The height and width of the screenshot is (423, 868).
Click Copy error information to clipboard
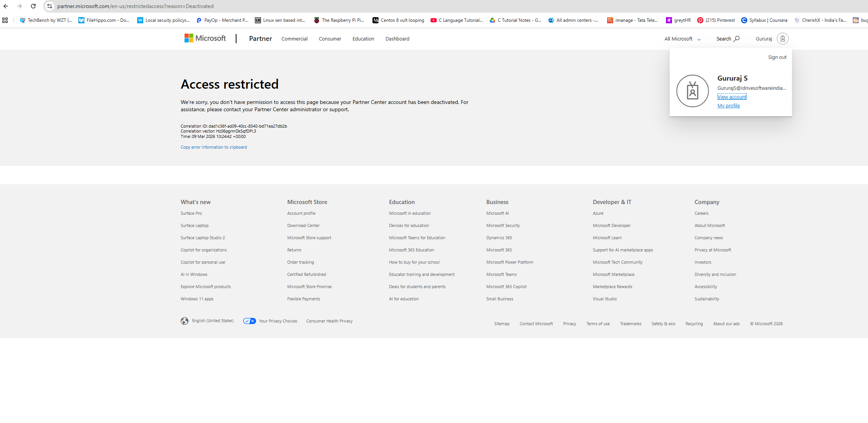coord(214,147)
